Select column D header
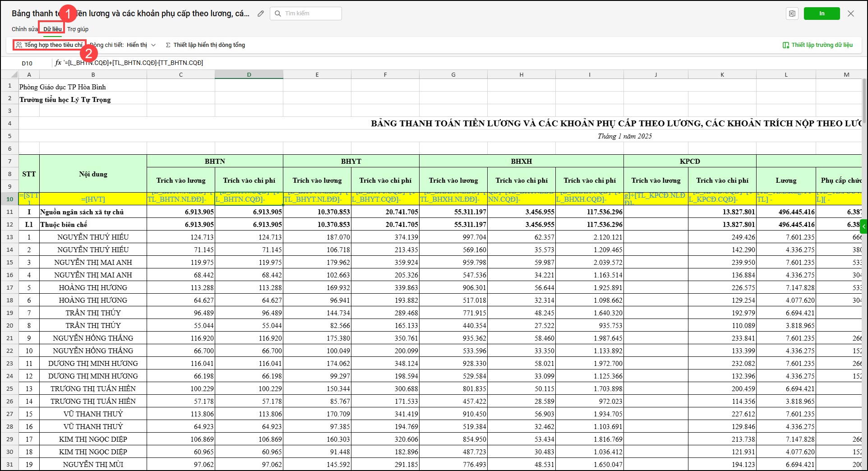Screen dimensions: 868x471 tap(249, 74)
